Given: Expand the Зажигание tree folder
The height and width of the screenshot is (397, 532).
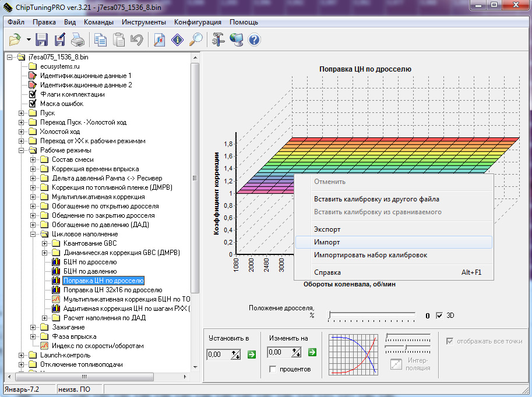Looking at the screenshot, I should (x=33, y=327).
